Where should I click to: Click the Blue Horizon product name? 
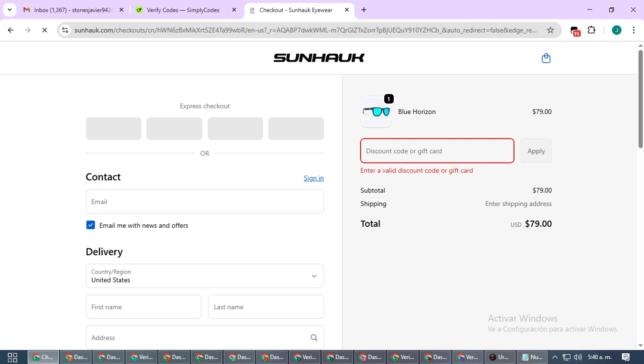point(417,112)
